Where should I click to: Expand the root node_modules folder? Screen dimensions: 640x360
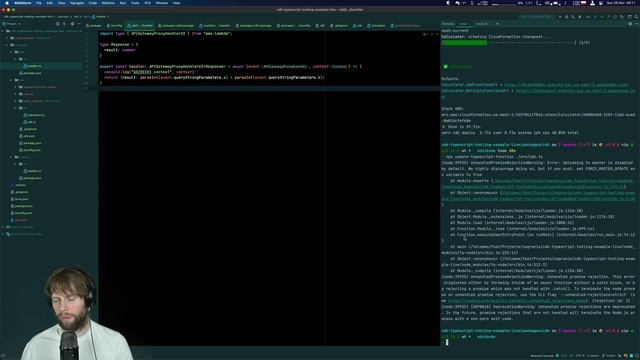point(7,38)
